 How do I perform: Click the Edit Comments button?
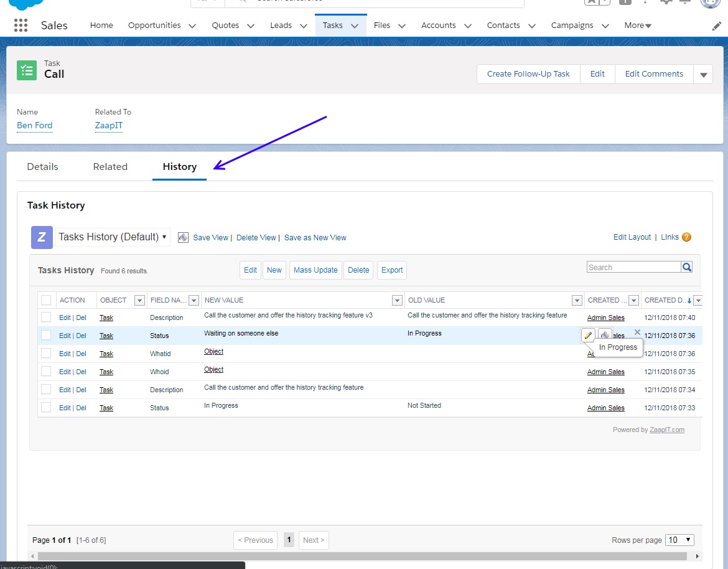pos(654,74)
